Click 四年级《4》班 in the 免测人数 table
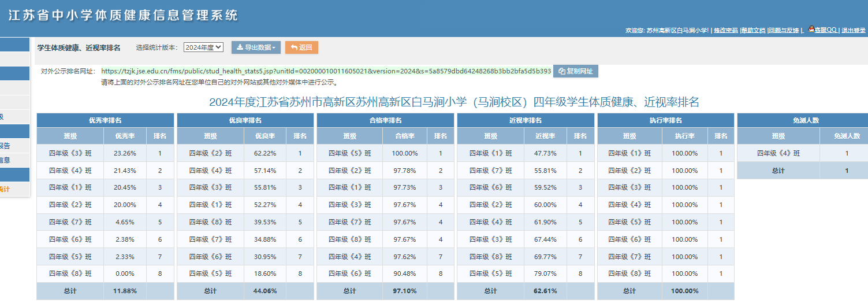The height and width of the screenshot is (303, 868). point(778,153)
